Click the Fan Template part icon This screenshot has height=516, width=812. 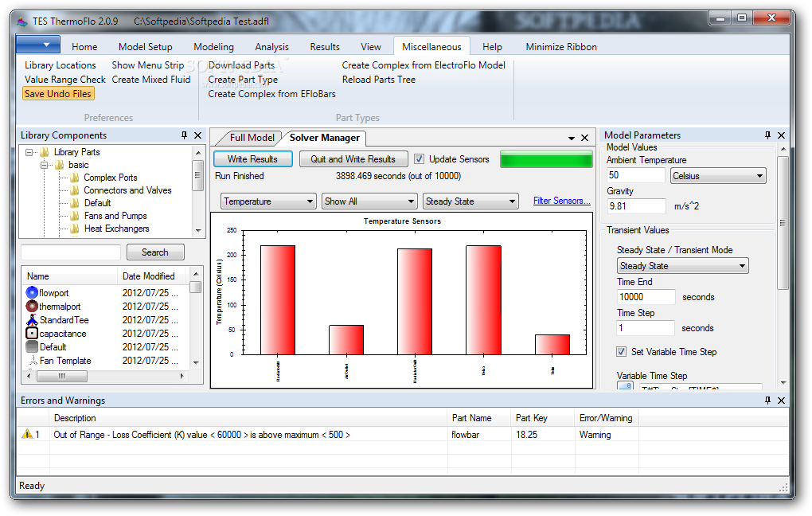tap(32, 360)
